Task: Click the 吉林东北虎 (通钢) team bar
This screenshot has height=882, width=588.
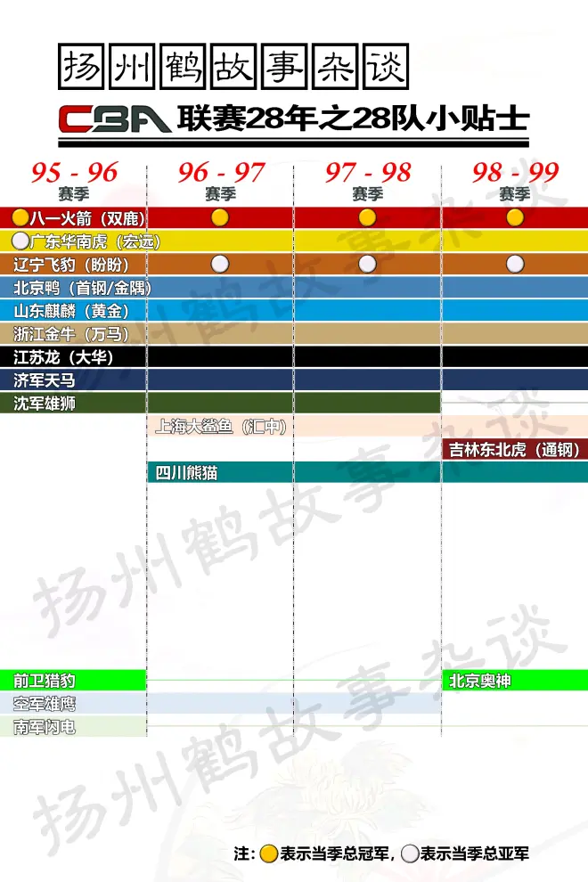Action: [515, 450]
